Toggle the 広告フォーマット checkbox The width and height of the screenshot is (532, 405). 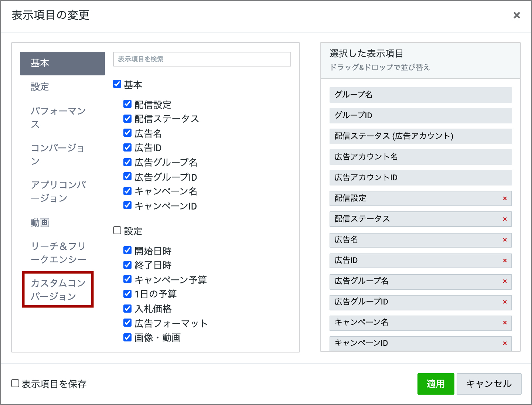tap(127, 323)
